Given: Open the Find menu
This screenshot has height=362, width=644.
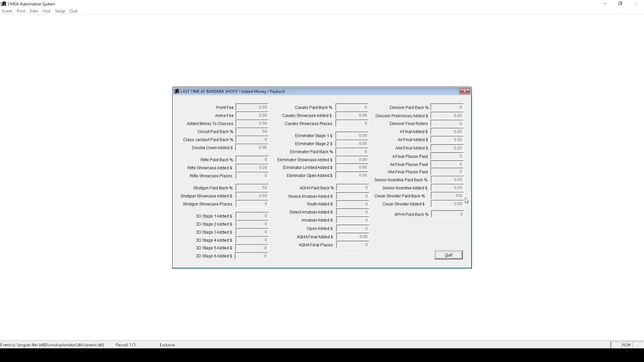Looking at the screenshot, I should coord(46,11).
